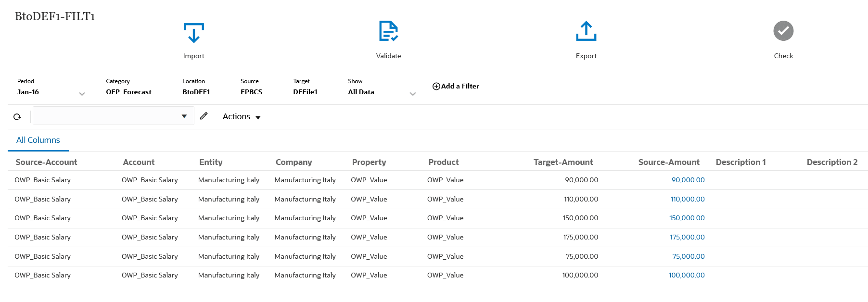This screenshot has width=868, height=302.
Task: Click the Source-Account column header
Action: pos(46,162)
